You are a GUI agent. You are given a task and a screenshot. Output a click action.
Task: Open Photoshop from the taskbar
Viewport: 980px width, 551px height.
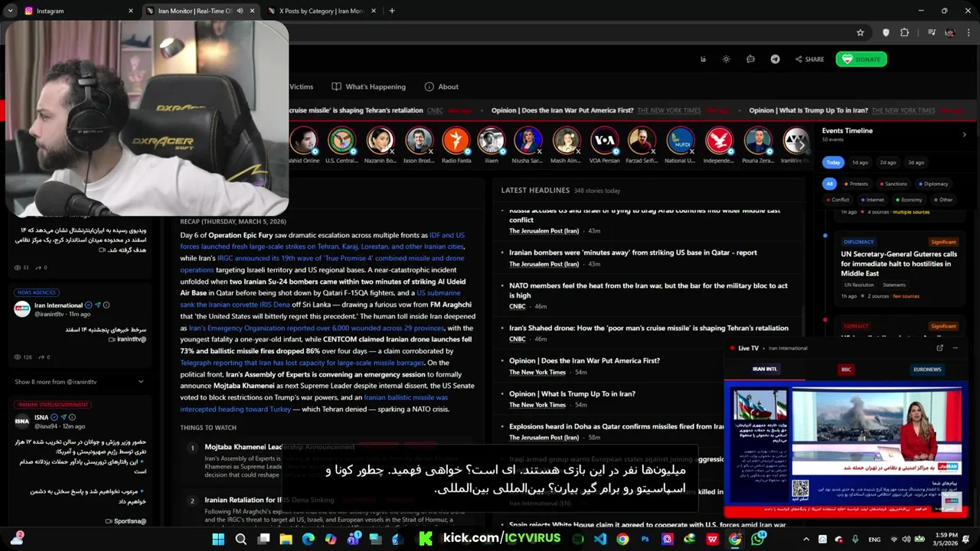(x=645, y=540)
